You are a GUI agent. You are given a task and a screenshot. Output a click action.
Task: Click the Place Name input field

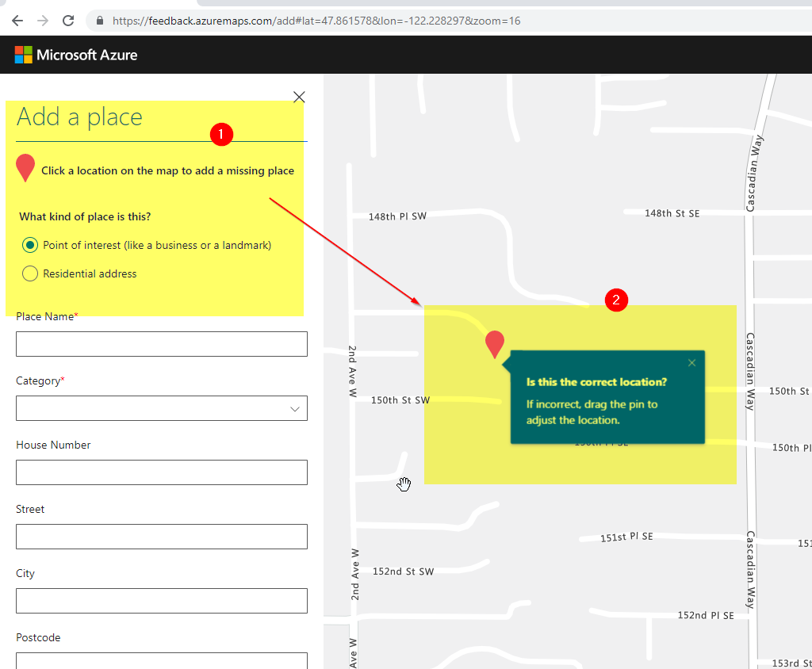tap(162, 343)
